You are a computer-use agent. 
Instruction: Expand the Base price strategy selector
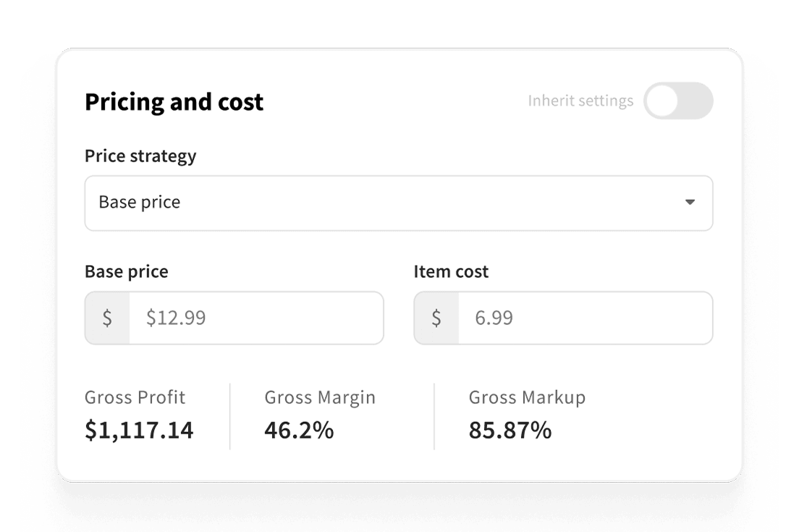(x=399, y=203)
